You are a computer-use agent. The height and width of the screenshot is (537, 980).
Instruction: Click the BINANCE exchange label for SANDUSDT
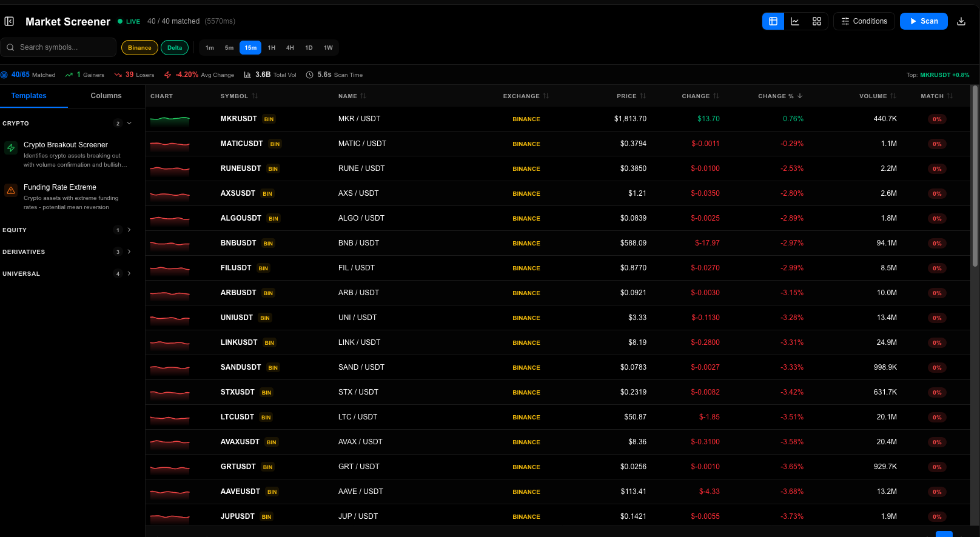point(526,368)
